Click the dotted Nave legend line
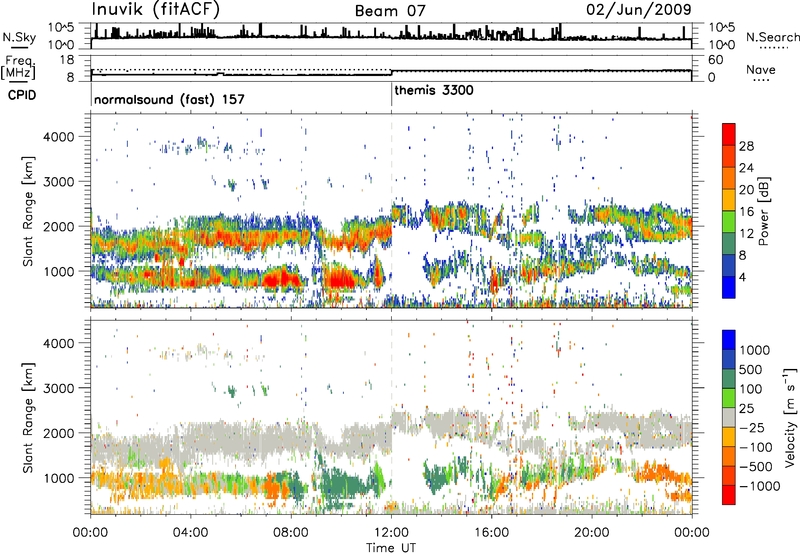Image resolution: width=800 pixels, height=554 pixels. [x=761, y=80]
